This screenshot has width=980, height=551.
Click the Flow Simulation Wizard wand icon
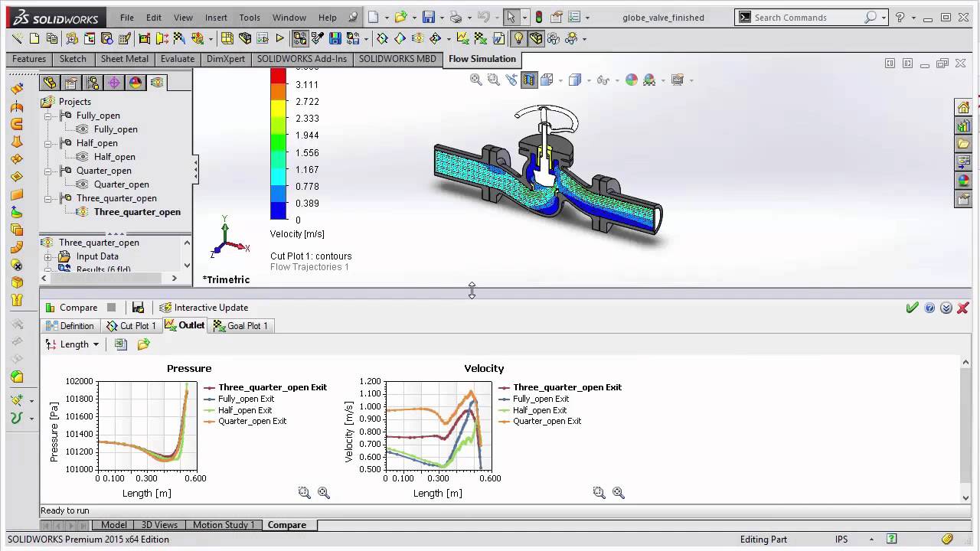(18, 38)
